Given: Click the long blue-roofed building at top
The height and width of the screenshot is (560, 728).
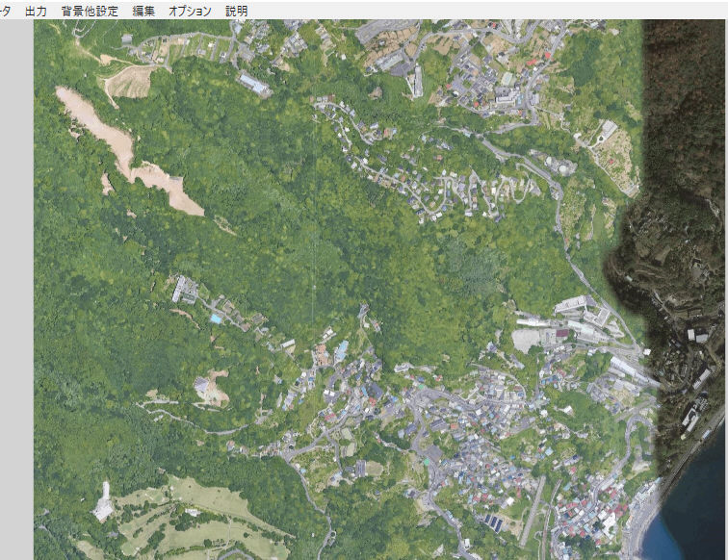Looking at the screenshot, I should point(255,85).
